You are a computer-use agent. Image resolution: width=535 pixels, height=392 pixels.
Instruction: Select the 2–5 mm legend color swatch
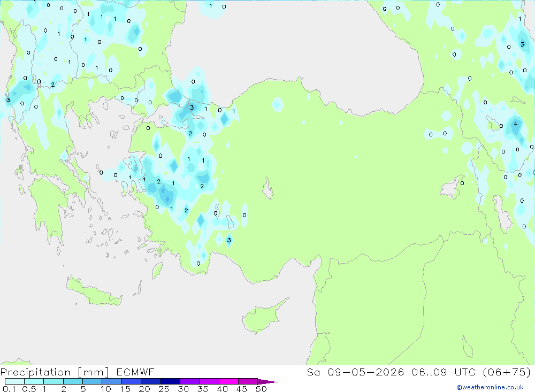pyautogui.click(x=73, y=381)
